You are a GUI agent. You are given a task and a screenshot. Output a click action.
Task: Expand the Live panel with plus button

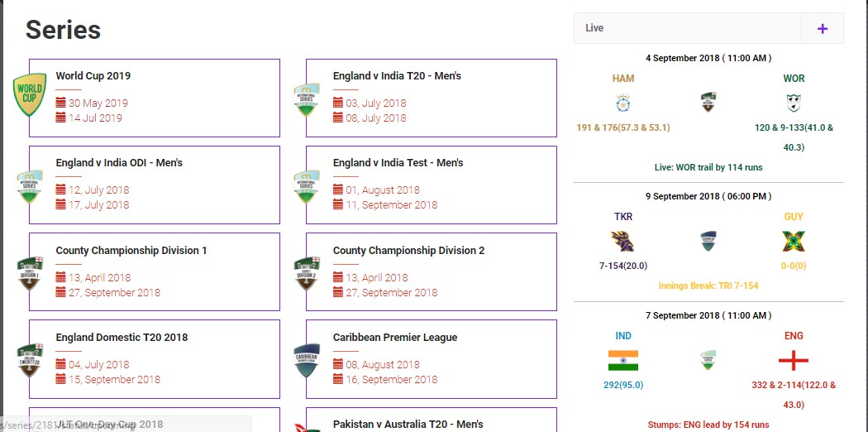[822, 28]
